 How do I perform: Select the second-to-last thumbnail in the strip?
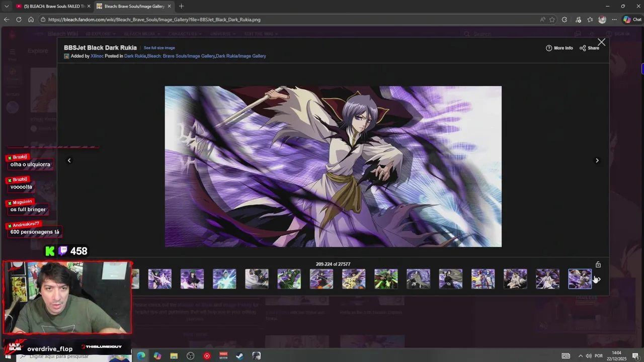[547, 279]
